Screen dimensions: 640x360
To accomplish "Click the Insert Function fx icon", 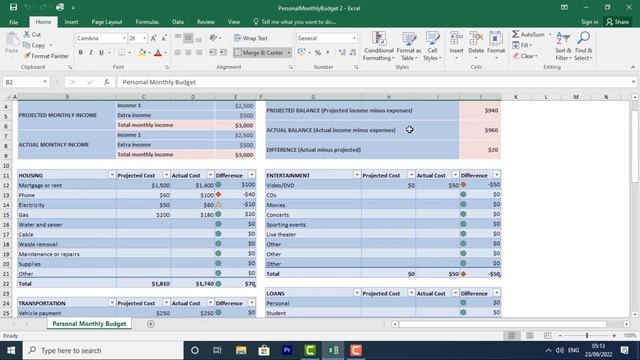I will click(x=107, y=82).
